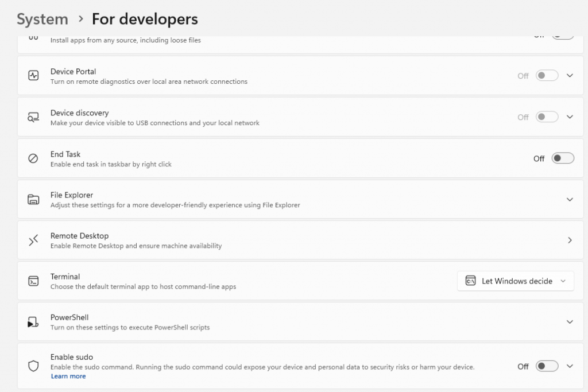This screenshot has height=392, width=588.
Task: Expand the Enable sudo options chevron
Action: point(570,366)
